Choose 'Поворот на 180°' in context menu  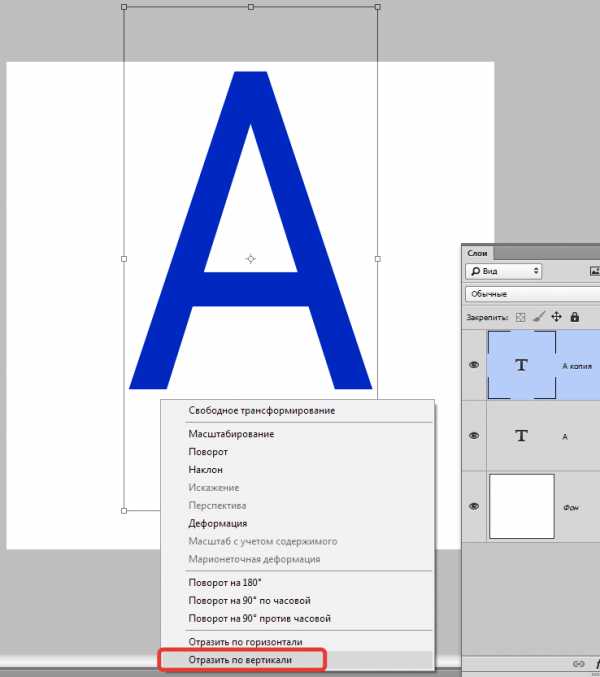224,583
